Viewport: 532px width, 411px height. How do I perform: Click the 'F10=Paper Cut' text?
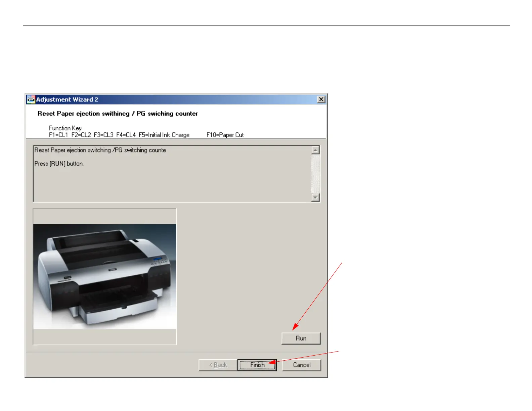pyautogui.click(x=225, y=135)
